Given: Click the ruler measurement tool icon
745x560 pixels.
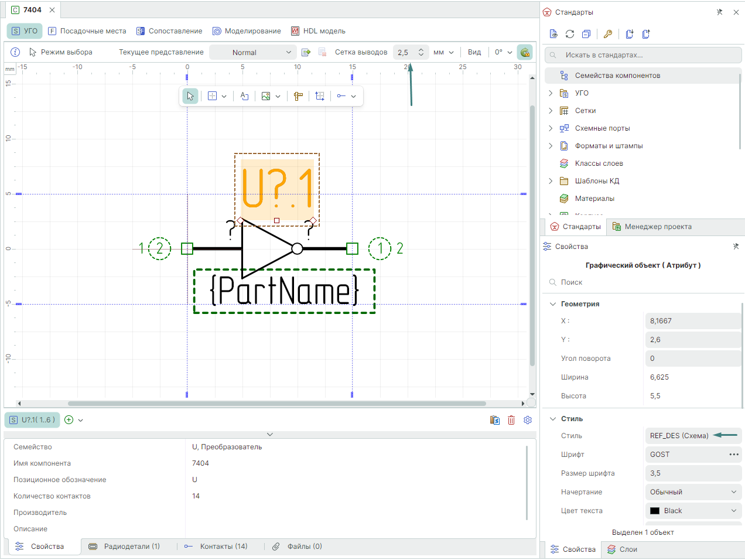Looking at the screenshot, I should tap(298, 96).
